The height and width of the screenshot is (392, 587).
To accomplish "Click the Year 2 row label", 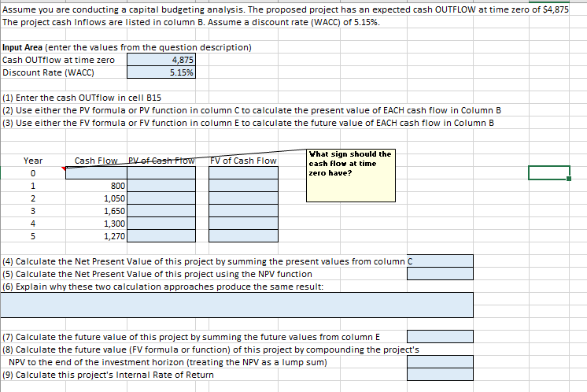I will pyautogui.click(x=33, y=198).
